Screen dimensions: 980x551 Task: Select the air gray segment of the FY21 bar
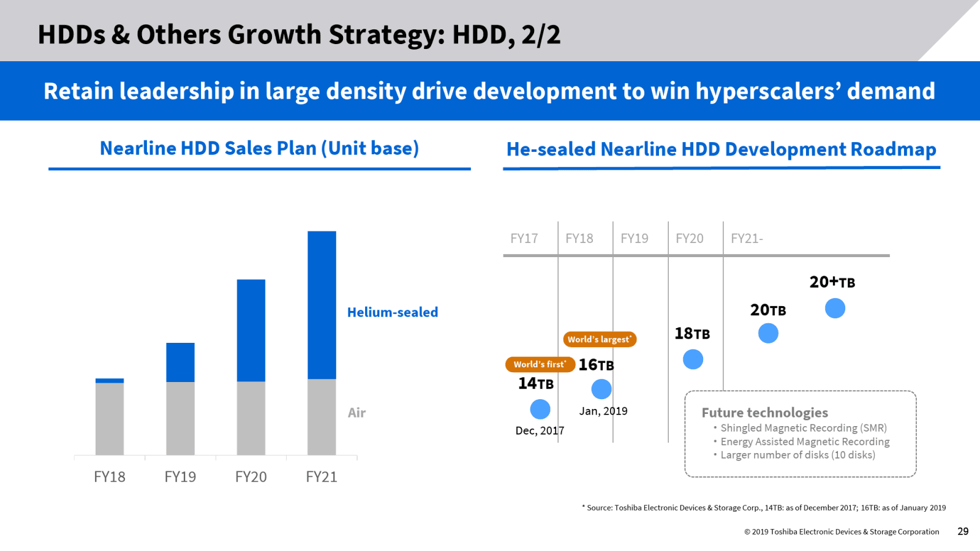pyautogui.click(x=322, y=417)
